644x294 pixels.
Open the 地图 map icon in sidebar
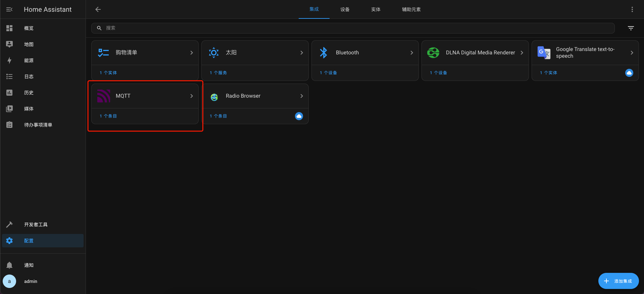pyautogui.click(x=9, y=44)
